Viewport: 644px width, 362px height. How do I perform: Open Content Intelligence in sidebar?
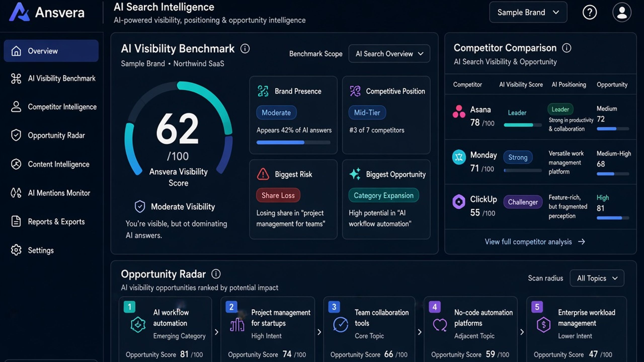tap(50, 164)
